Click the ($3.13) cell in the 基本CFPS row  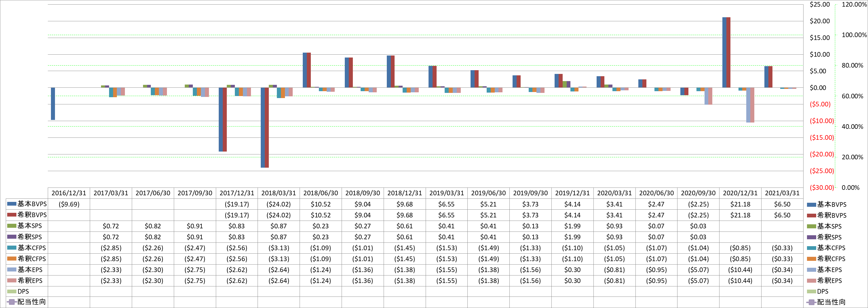pos(279,248)
